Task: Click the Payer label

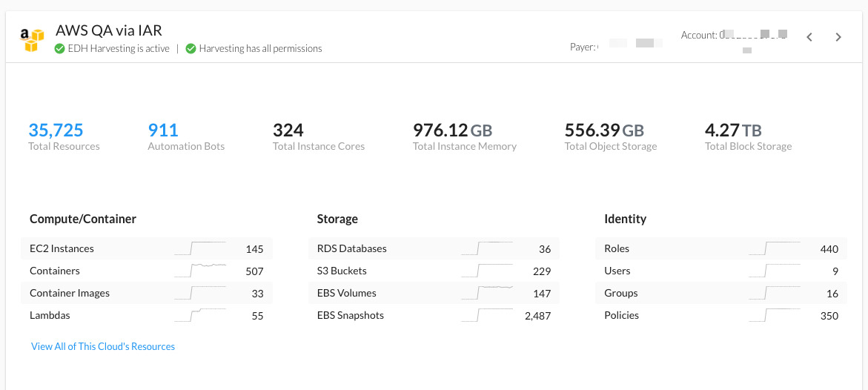Action: point(583,47)
